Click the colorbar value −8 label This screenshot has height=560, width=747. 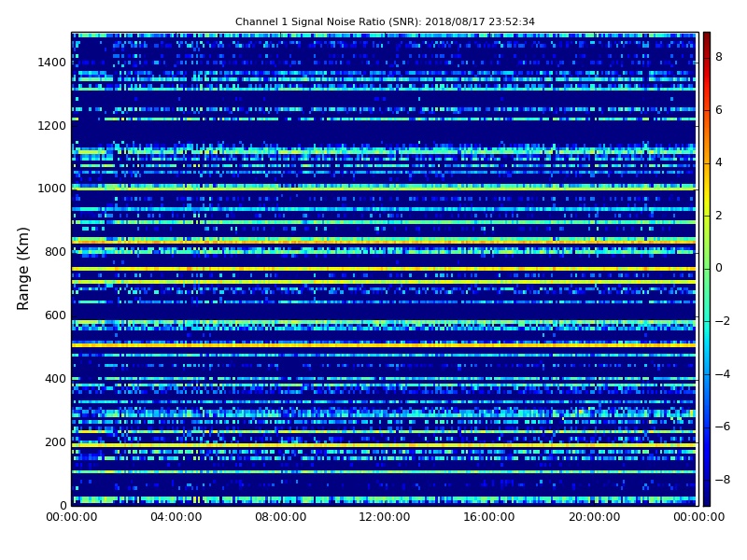pos(723,480)
